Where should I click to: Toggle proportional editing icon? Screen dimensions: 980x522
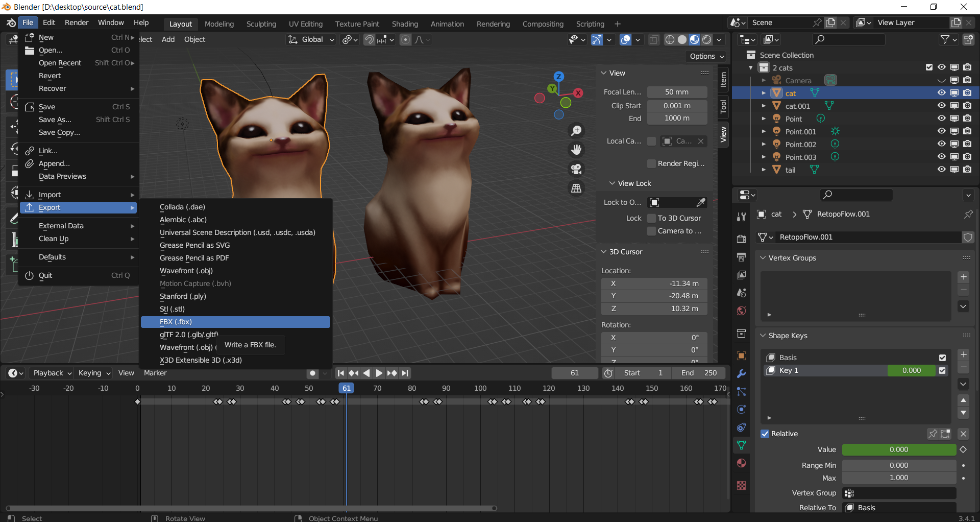click(x=405, y=40)
